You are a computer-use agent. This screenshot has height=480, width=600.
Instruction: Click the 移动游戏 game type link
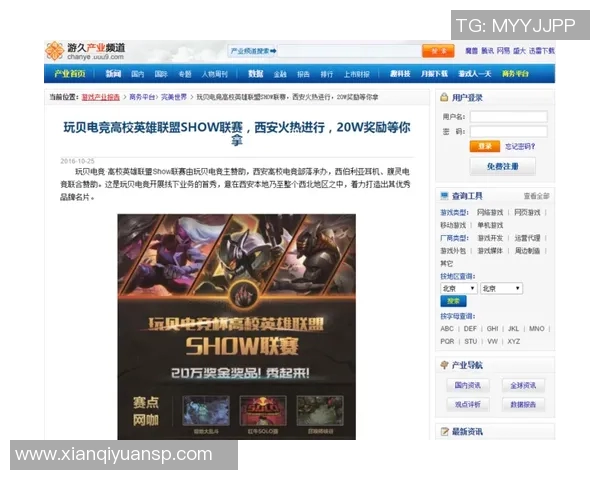pos(453,225)
